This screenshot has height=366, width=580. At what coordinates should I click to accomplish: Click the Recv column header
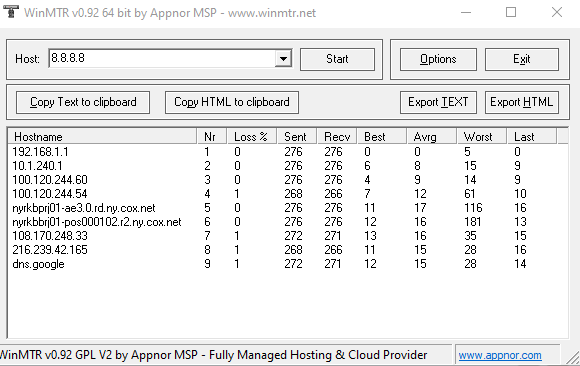coord(337,137)
